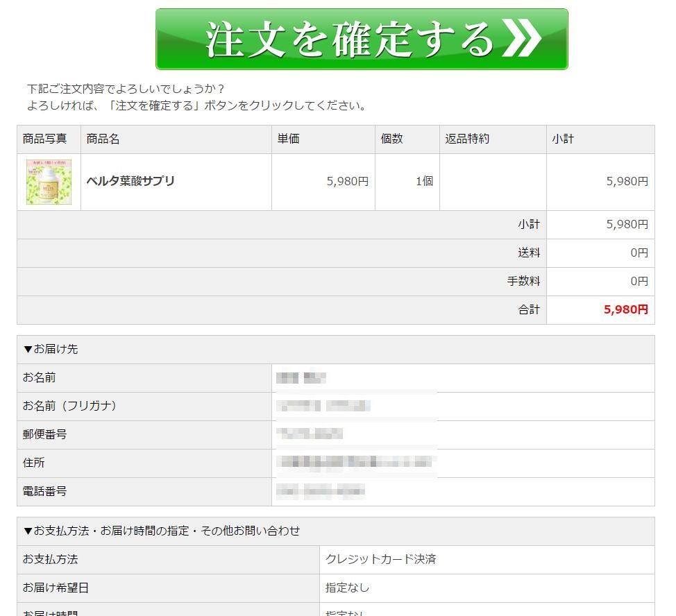
Task: Click the red 5,980円 total amount
Action: tap(625, 310)
